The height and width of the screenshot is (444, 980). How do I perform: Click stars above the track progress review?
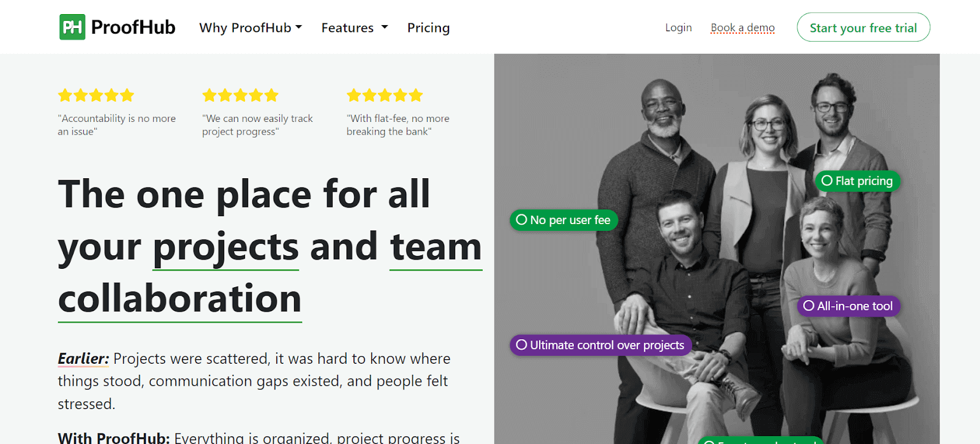tap(241, 95)
